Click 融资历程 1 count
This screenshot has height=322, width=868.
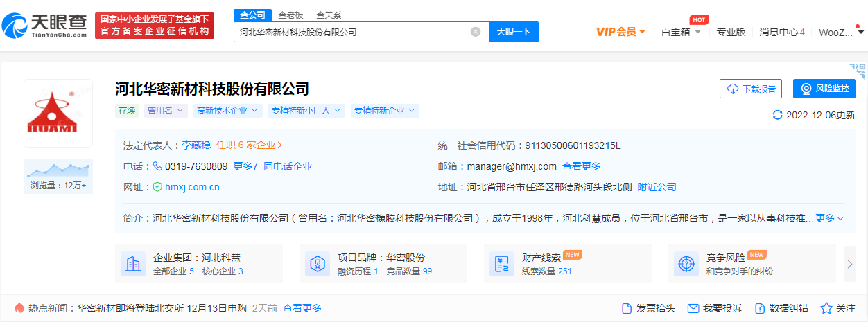[358, 271]
